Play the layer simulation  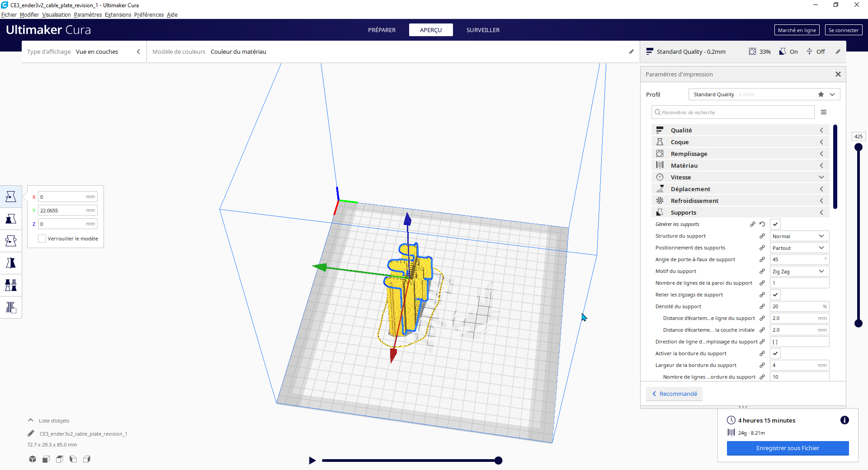click(x=312, y=461)
